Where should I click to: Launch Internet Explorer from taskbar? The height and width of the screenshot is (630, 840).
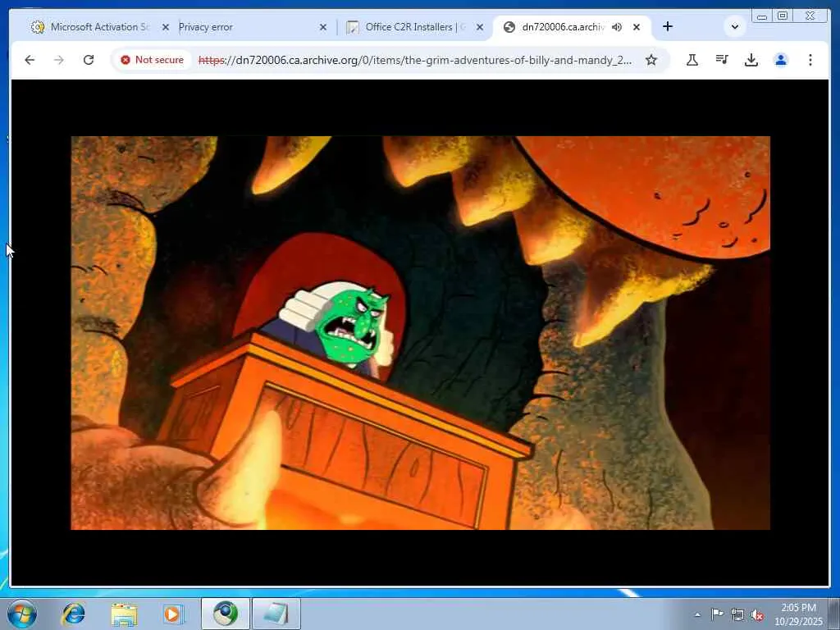[73, 614]
